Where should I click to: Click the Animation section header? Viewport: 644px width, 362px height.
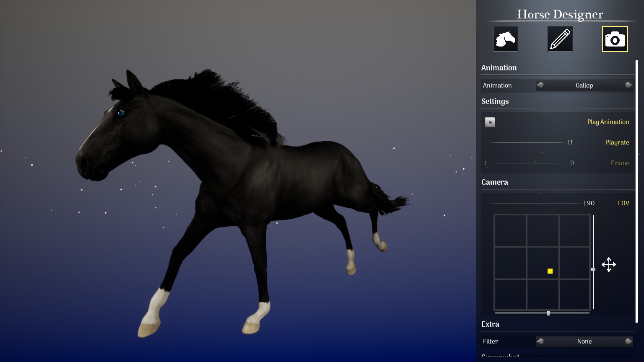click(499, 68)
